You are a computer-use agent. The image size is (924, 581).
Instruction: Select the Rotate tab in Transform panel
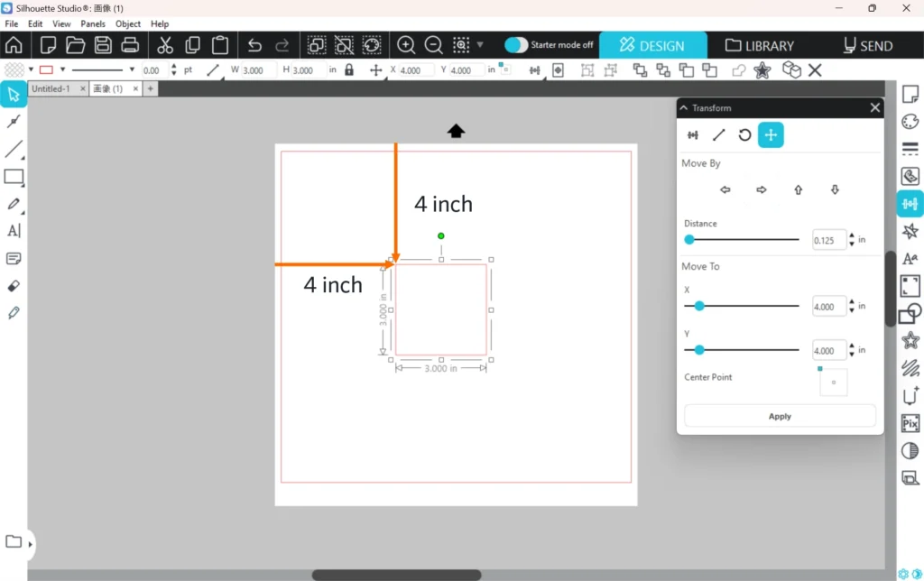coord(744,135)
